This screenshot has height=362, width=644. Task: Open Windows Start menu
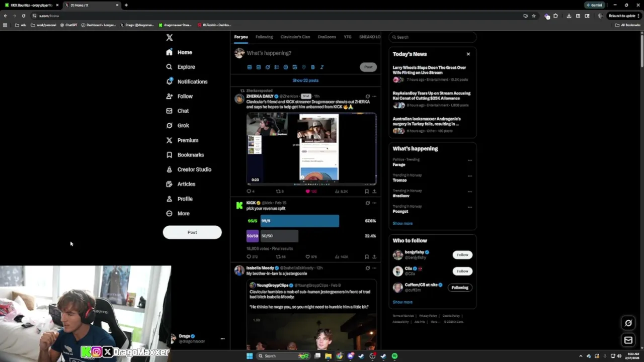pyautogui.click(x=250, y=356)
